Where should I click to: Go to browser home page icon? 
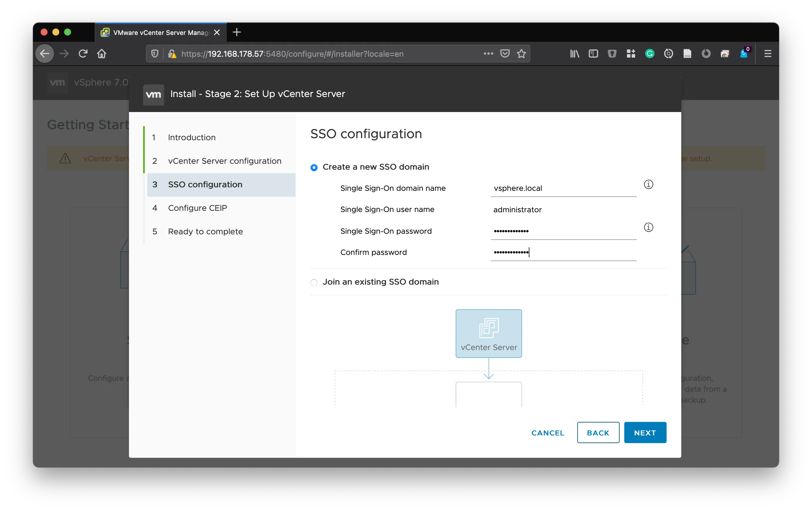click(x=102, y=54)
